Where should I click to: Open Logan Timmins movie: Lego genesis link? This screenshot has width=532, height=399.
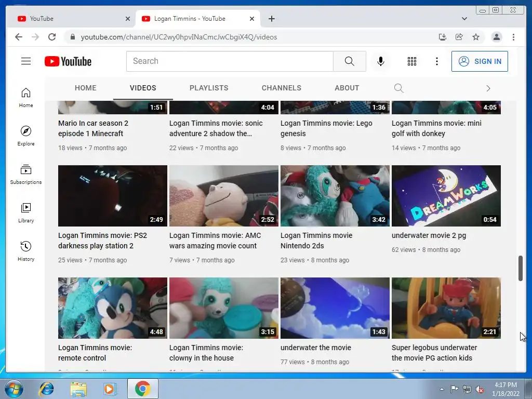coord(326,128)
